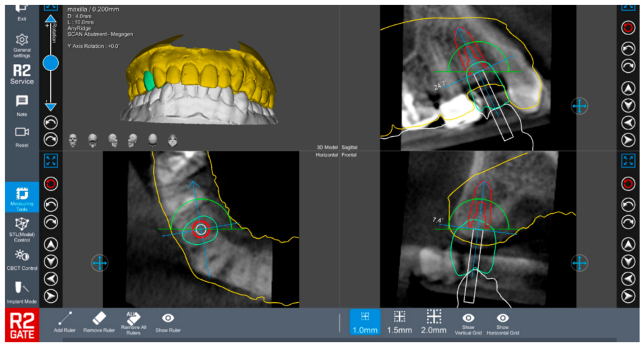Click the R2 GATE logo

pyautogui.click(x=22, y=325)
